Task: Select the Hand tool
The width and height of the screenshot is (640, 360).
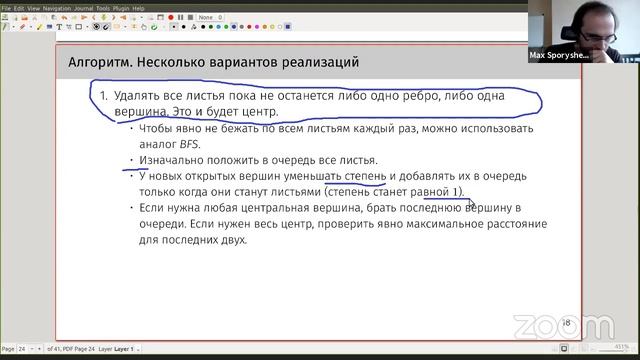Action: pos(144,27)
